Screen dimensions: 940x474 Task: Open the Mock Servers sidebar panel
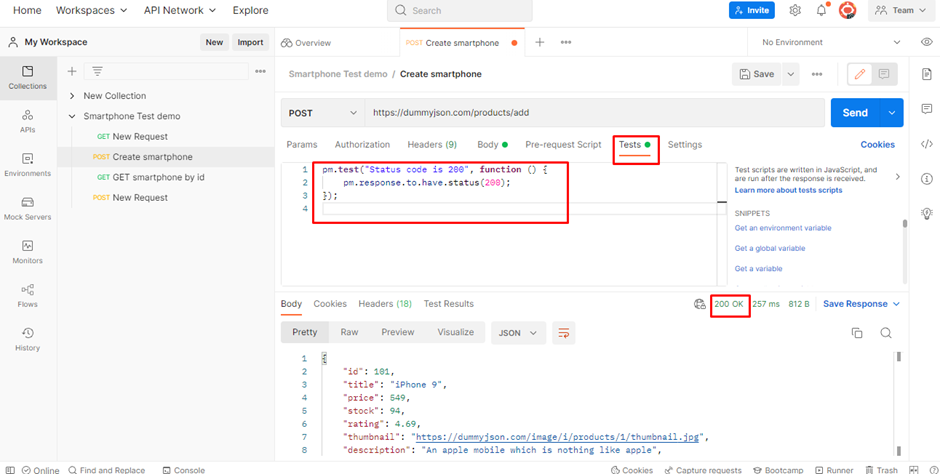coord(28,209)
